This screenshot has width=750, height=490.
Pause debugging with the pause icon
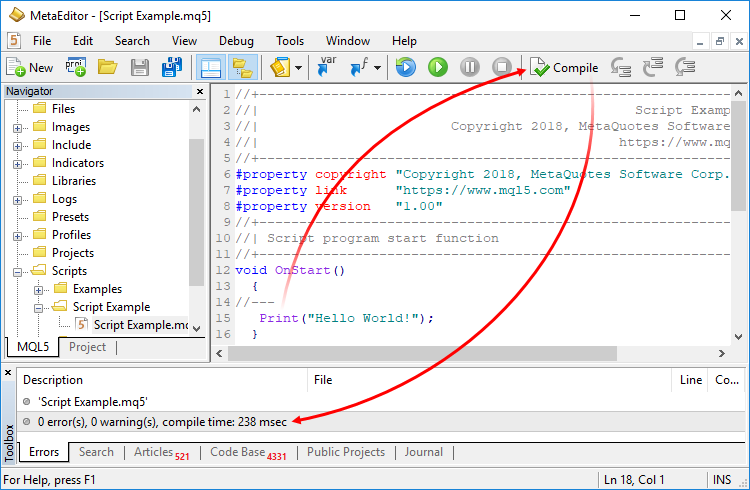tap(470, 67)
